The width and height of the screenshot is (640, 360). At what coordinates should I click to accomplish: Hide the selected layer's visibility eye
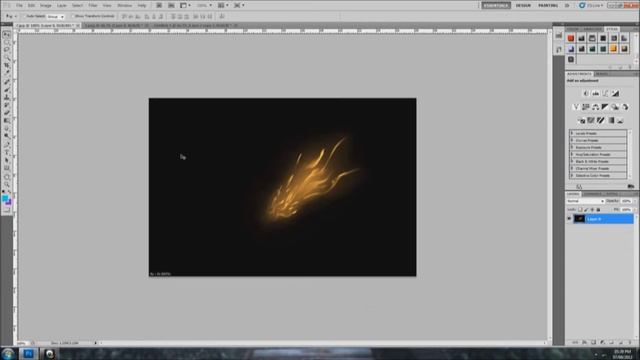pos(569,219)
